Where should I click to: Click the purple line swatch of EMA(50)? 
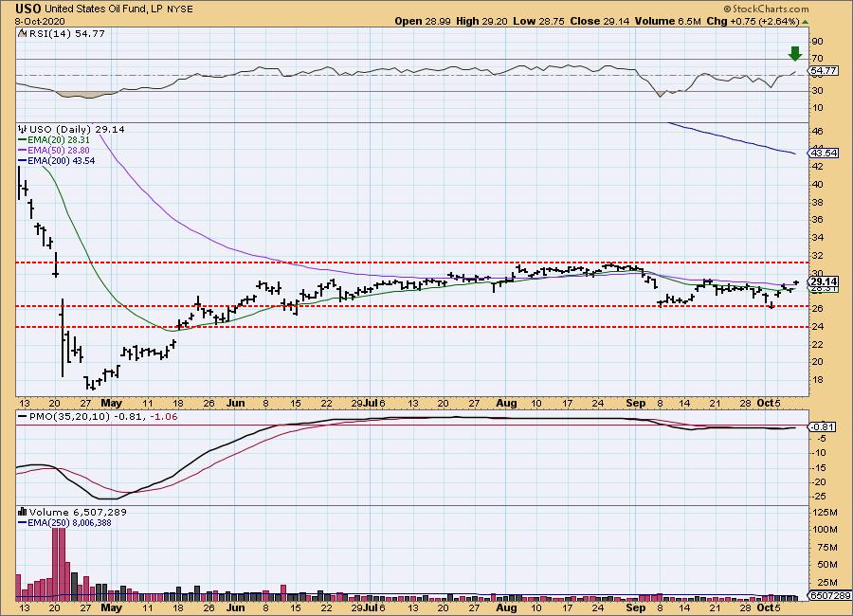coord(23,150)
